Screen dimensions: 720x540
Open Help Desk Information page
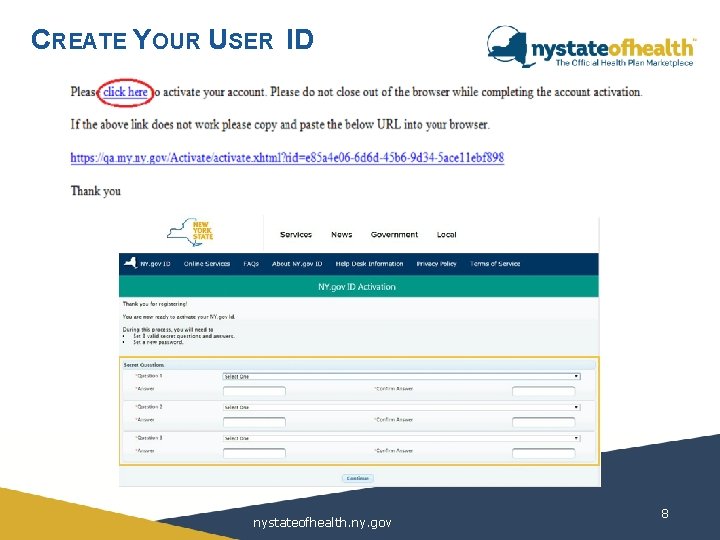pyautogui.click(x=369, y=264)
